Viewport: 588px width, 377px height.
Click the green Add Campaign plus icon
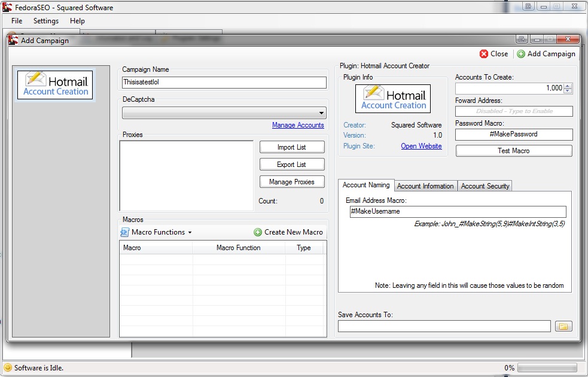(x=521, y=54)
